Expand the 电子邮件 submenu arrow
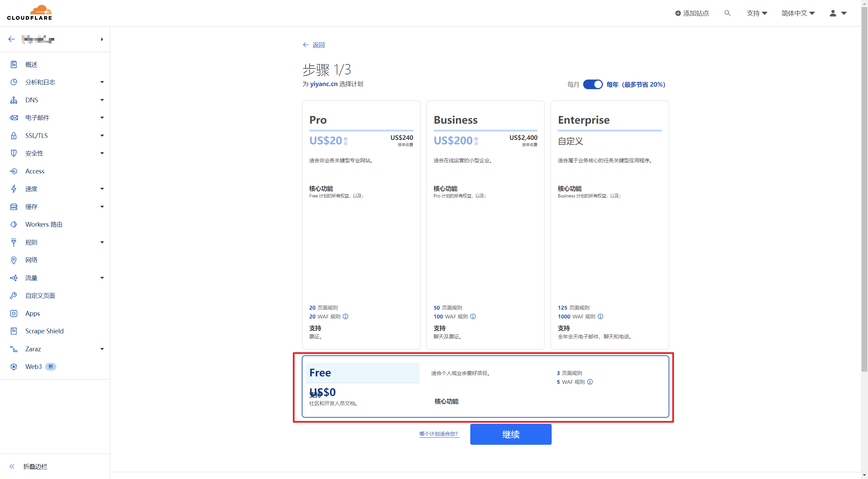Screen dimensions: 868x479 [x=102, y=118]
